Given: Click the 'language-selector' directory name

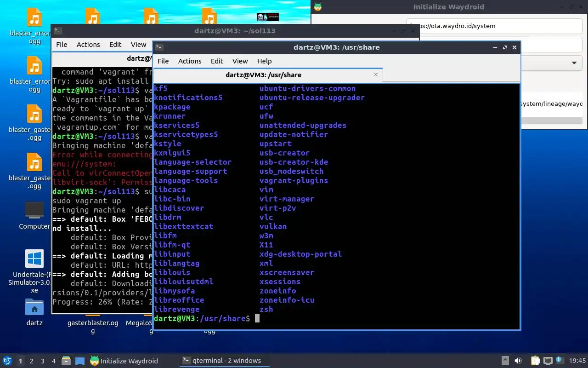Looking at the screenshot, I should (193, 162).
